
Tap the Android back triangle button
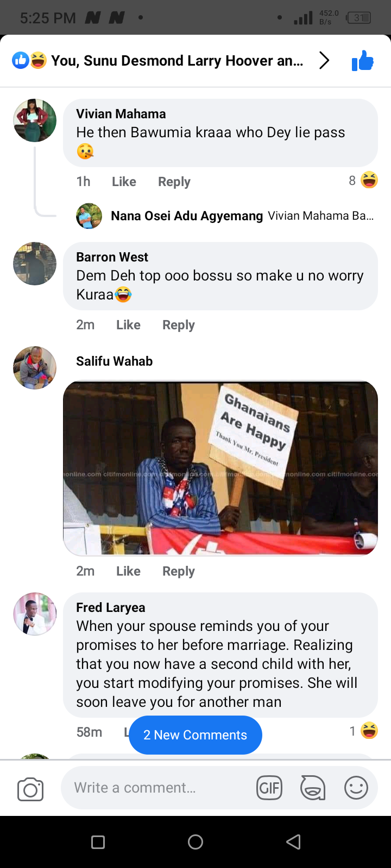[x=293, y=842]
